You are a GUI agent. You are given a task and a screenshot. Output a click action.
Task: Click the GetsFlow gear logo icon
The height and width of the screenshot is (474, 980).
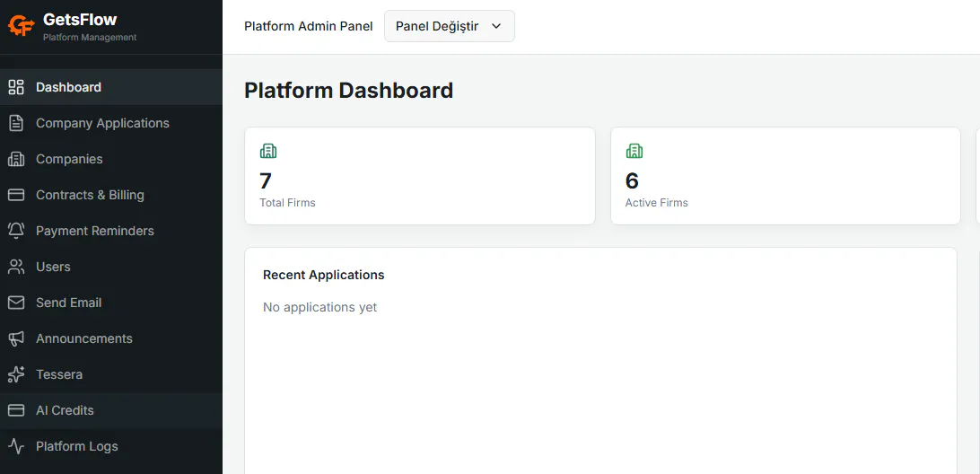(x=21, y=26)
